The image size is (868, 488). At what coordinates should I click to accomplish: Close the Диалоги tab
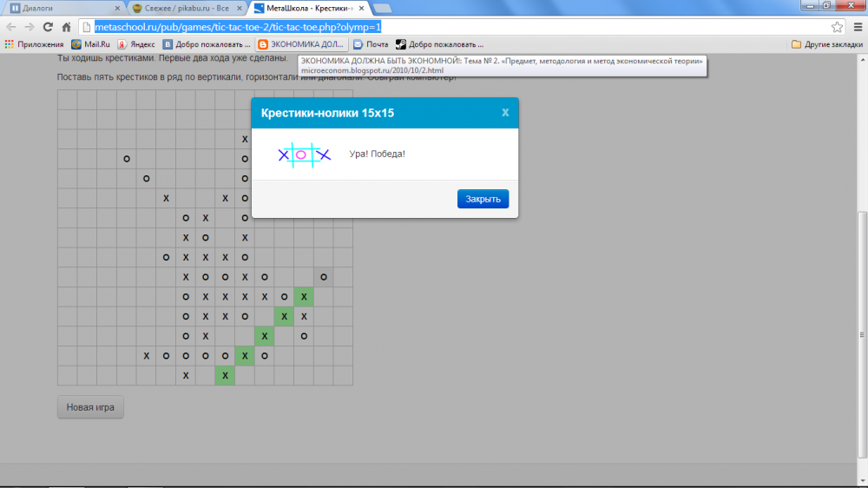[117, 9]
